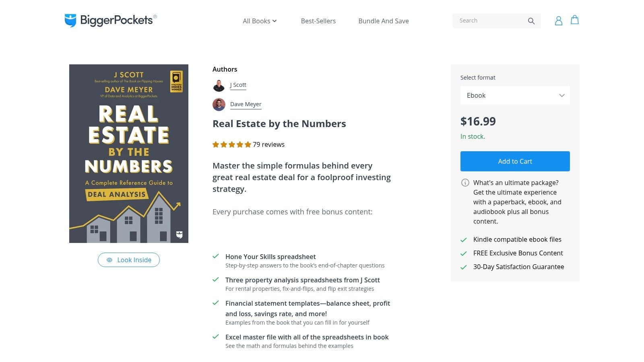This screenshot has height=362, width=644.
Task: Select the fifth rating star
Action: [248, 144]
